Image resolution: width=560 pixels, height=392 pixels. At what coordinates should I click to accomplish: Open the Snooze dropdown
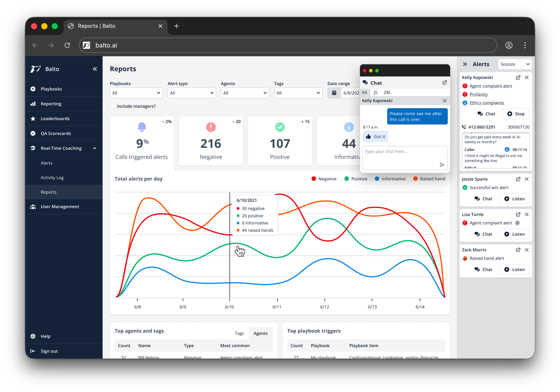515,64
